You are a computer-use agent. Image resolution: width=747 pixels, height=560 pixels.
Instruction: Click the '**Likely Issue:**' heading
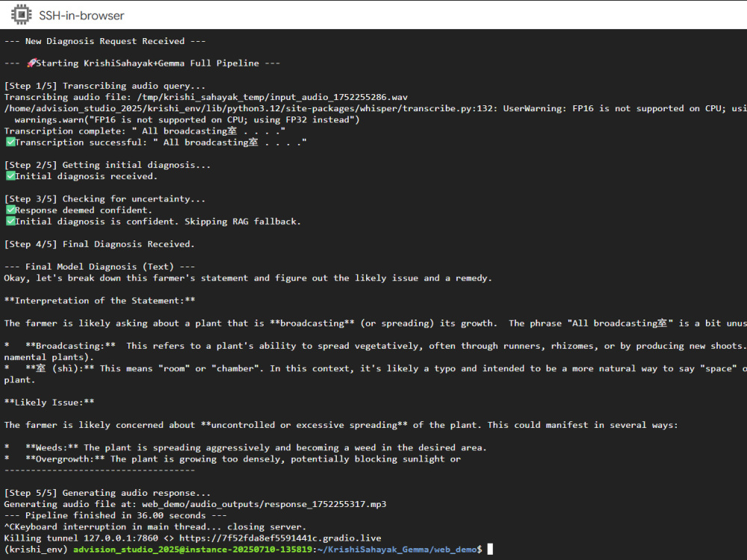tap(49, 402)
